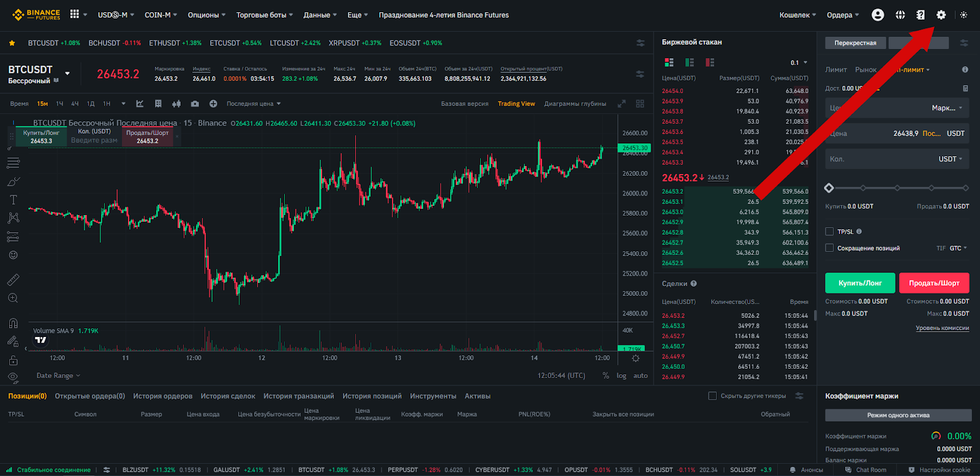Select the ruler measure tool
Viewport: 980px width, 476px height.
13,280
